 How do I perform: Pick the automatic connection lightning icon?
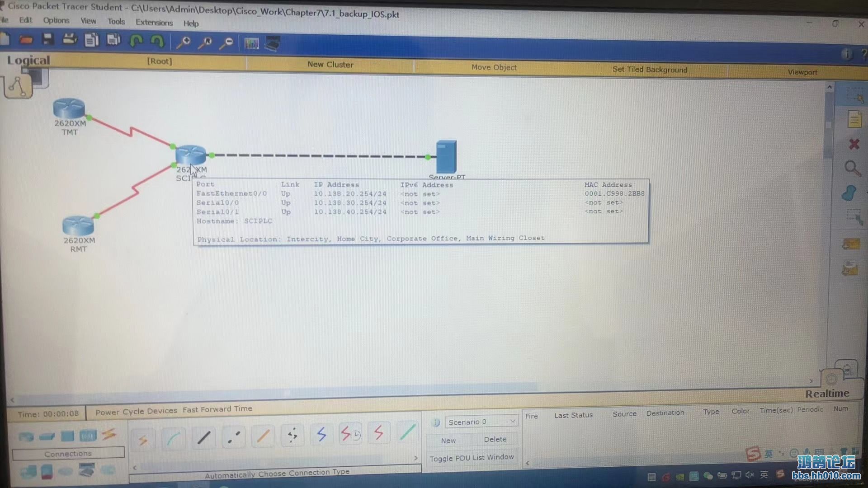click(143, 439)
